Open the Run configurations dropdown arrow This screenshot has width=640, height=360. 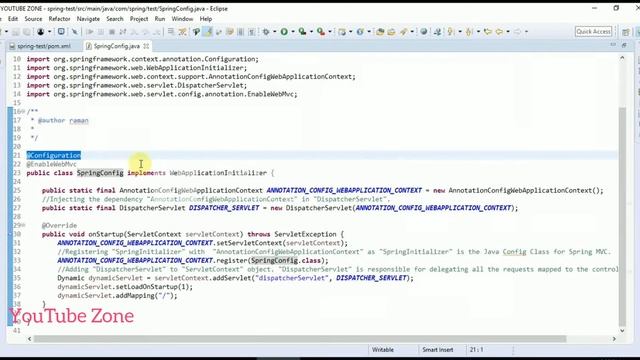(x=293, y=31)
